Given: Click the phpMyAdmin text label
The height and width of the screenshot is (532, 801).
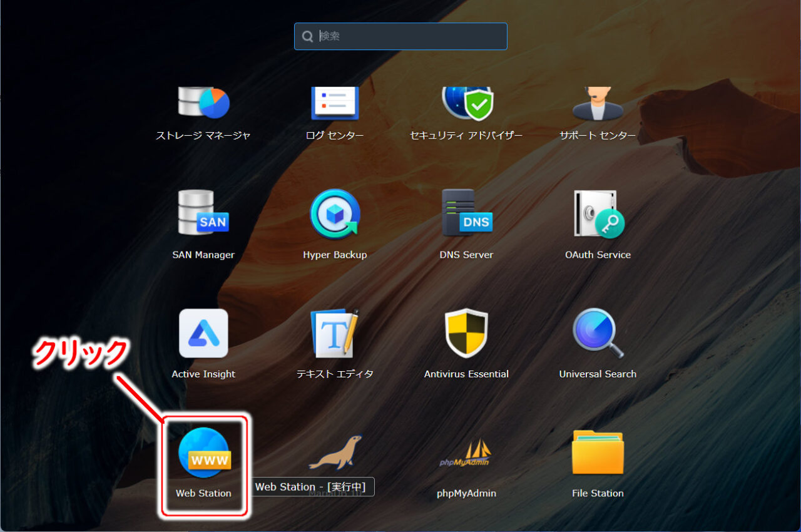Looking at the screenshot, I should (466, 493).
